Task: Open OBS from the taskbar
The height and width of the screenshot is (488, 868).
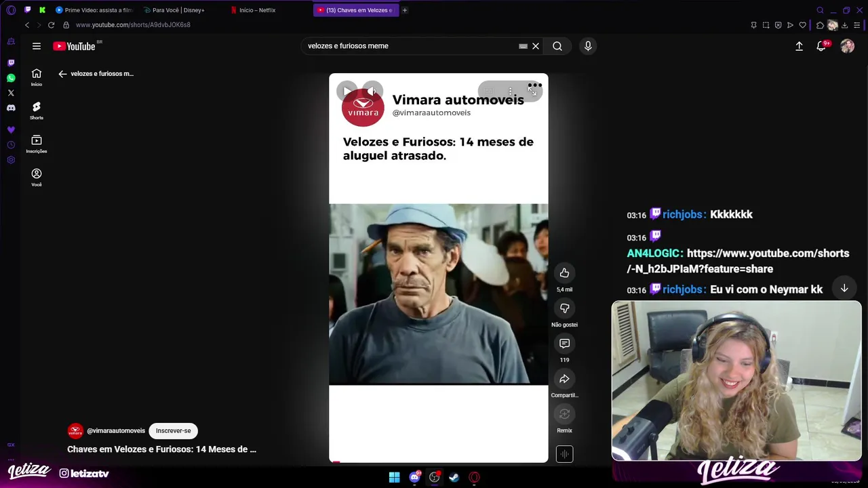Action: coord(434,477)
